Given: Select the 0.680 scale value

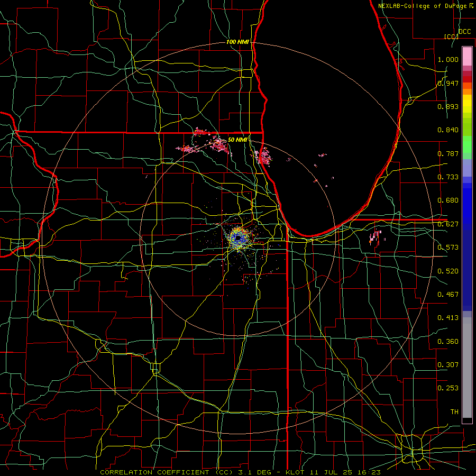Looking at the screenshot, I should [x=448, y=200].
